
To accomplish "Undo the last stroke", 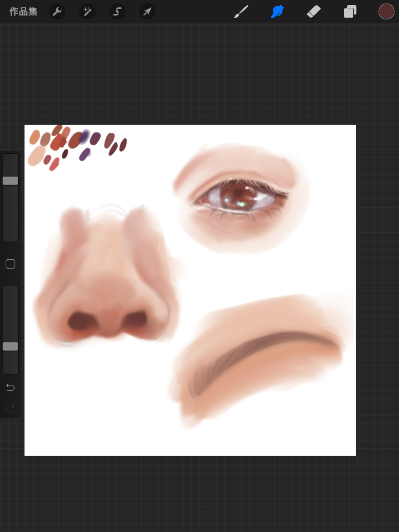I will [x=10, y=387].
